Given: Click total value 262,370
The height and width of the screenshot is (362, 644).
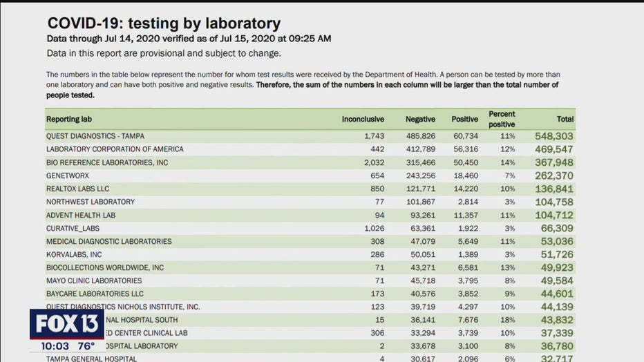Looking at the screenshot, I should (x=553, y=175).
